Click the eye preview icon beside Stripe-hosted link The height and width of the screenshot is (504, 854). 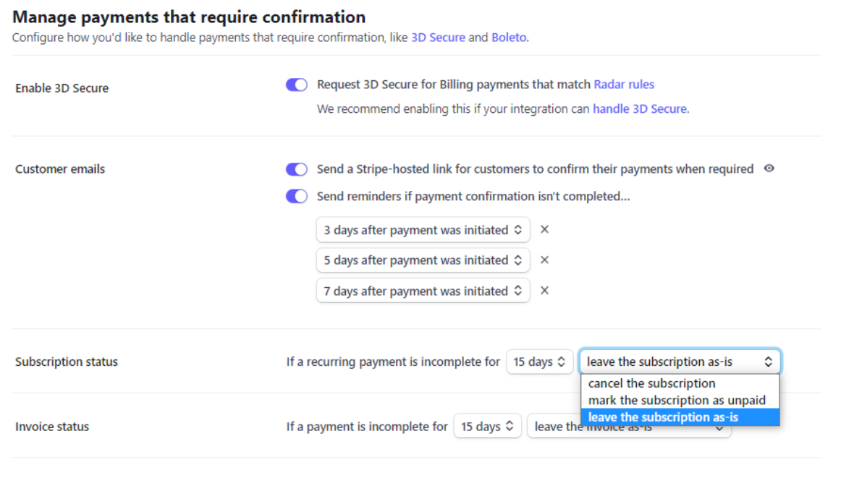pyautogui.click(x=769, y=168)
